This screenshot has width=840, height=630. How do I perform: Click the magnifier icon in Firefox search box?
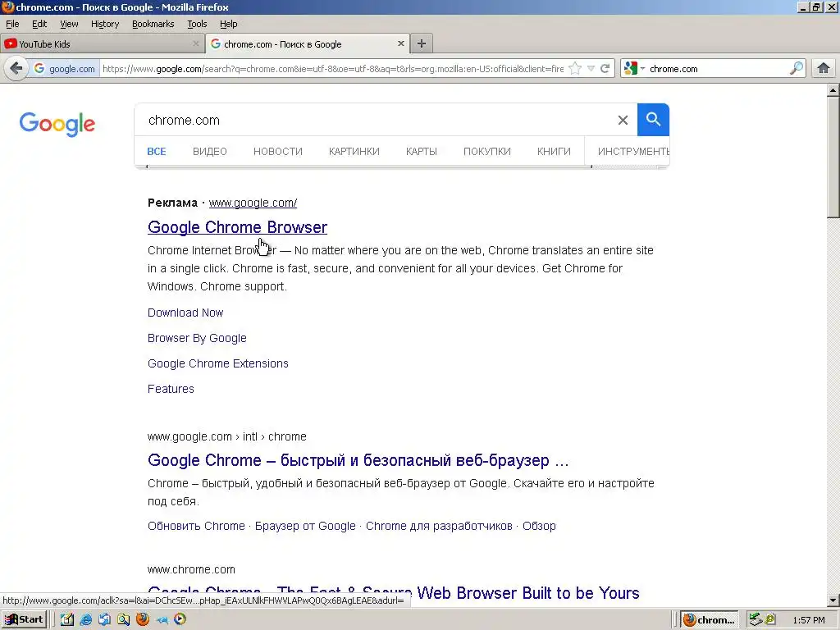click(797, 69)
